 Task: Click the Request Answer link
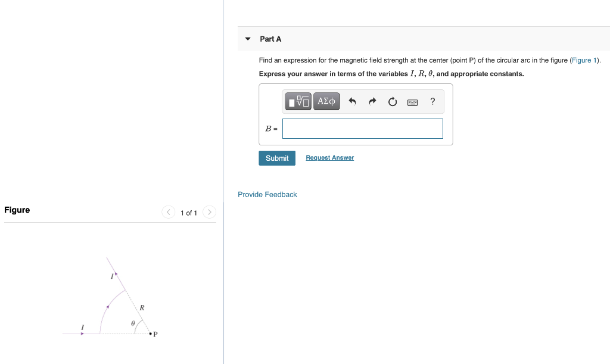tap(329, 157)
